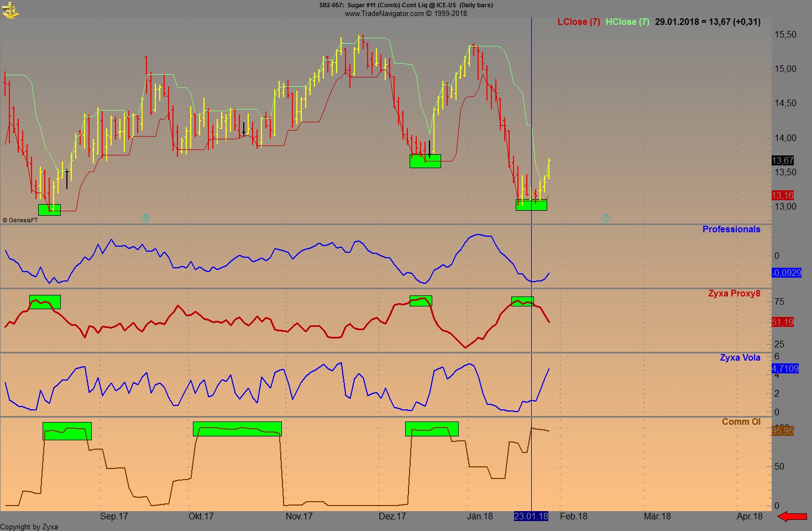Click the green highlight box in Comm OI panel
This screenshot has height=531, width=812.
pyautogui.click(x=238, y=428)
